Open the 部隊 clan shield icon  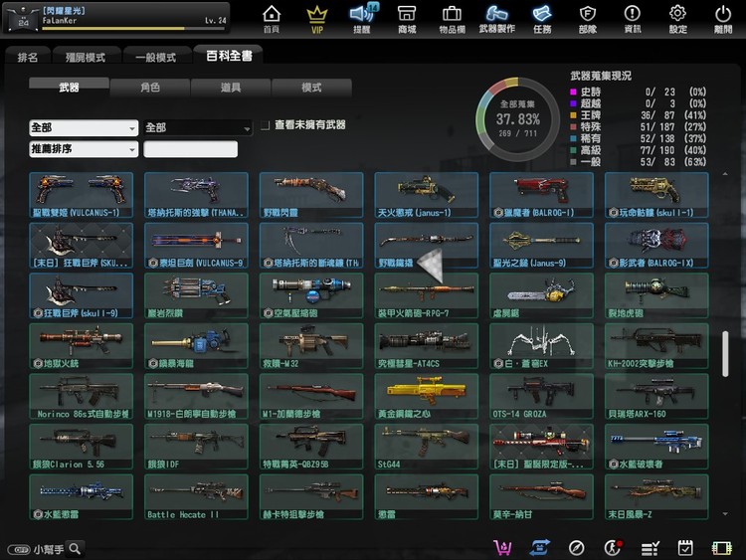(x=588, y=19)
